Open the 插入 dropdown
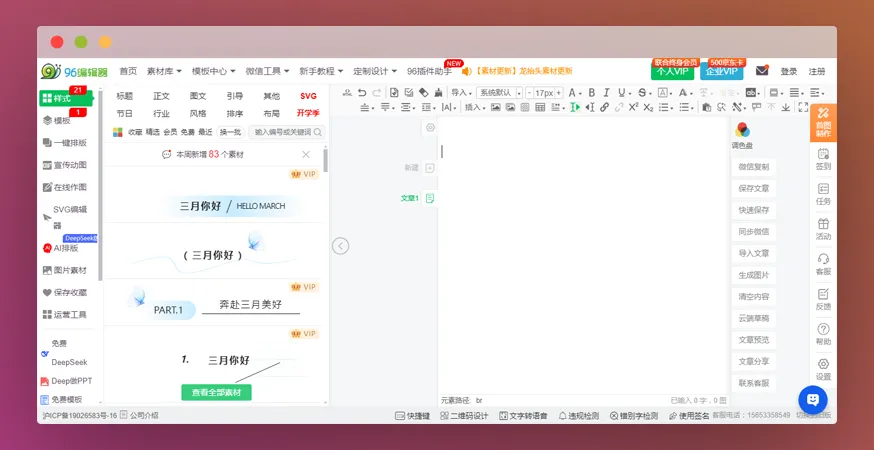874x450 pixels. (475, 107)
